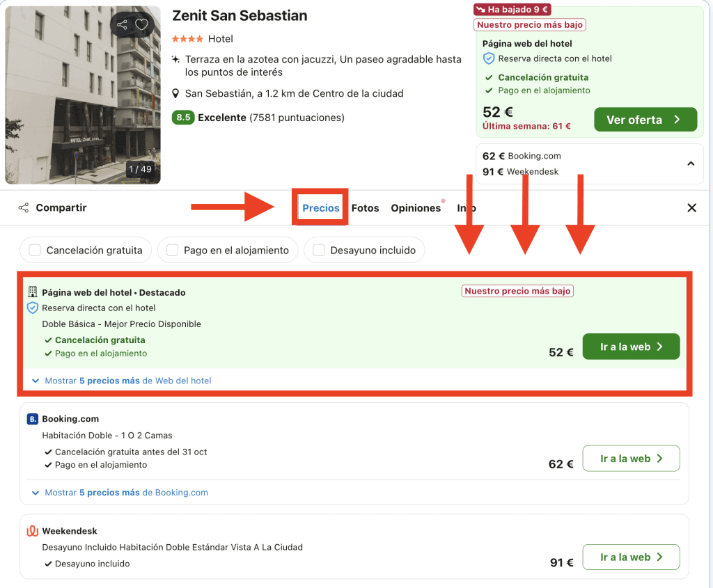Close the hotel details panel

pos(691,208)
